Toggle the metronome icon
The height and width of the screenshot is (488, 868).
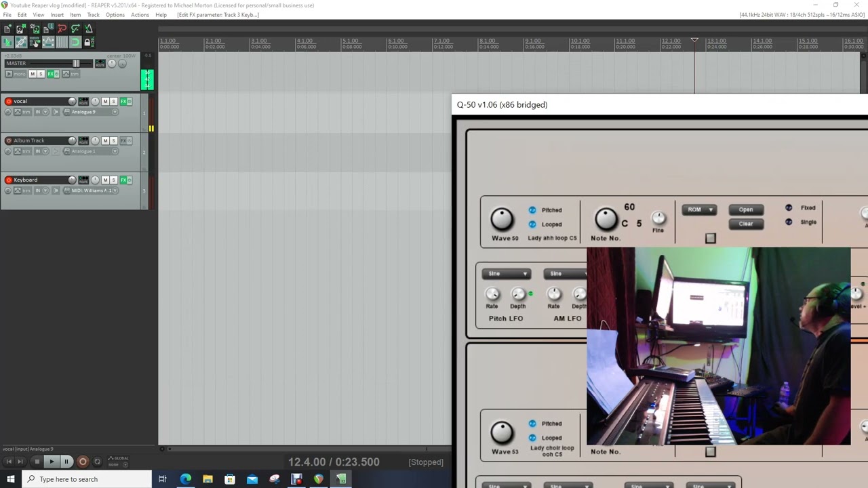pos(89,28)
